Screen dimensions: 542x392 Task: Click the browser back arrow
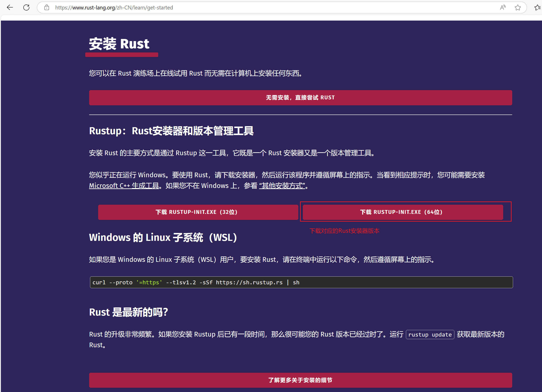point(10,8)
